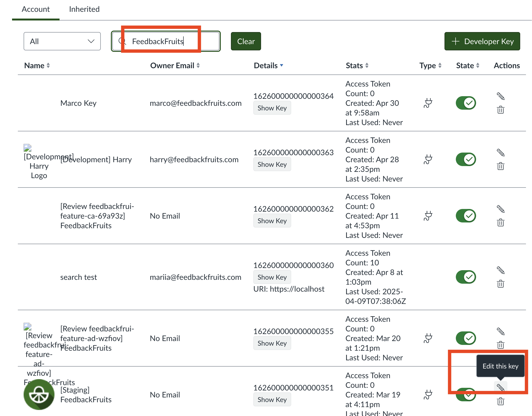Viewport: 532px width, 416px height.
Task: Delete the search test key
Action: (x=500, y=284)
